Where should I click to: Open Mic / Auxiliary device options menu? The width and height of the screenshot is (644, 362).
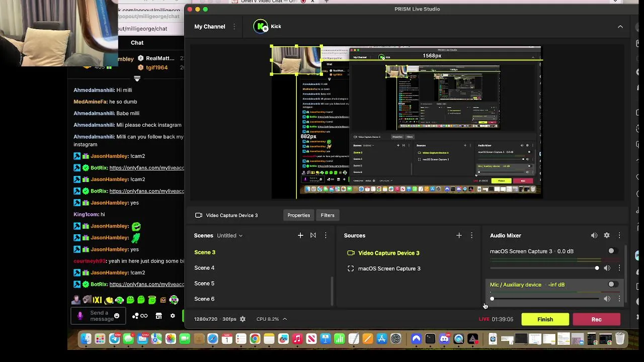pos(619,299)
